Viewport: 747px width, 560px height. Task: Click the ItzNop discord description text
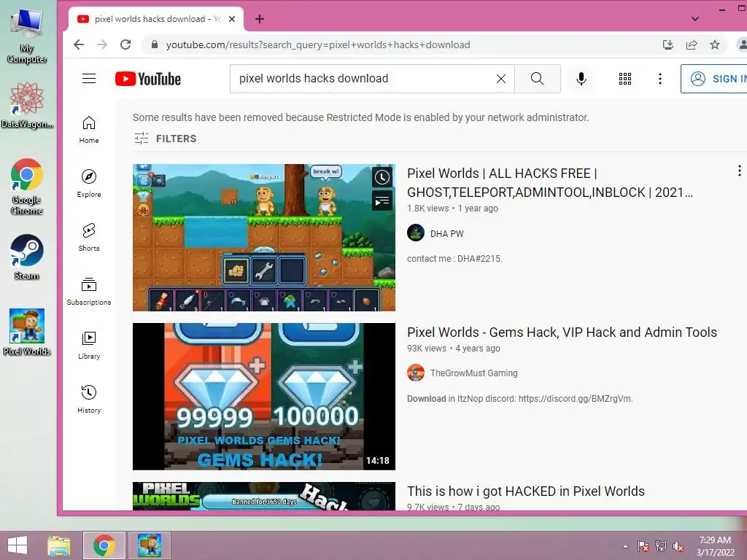point(519,399)
